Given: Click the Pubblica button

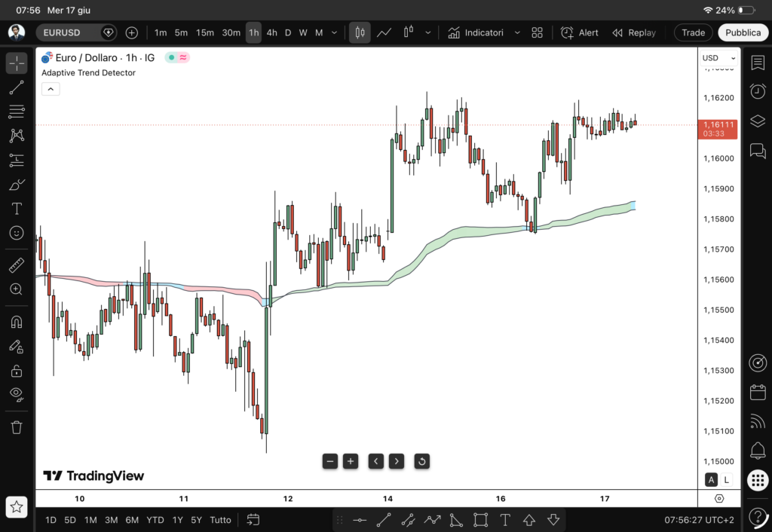Looking at the screenshot, I should tap(743, 32).
